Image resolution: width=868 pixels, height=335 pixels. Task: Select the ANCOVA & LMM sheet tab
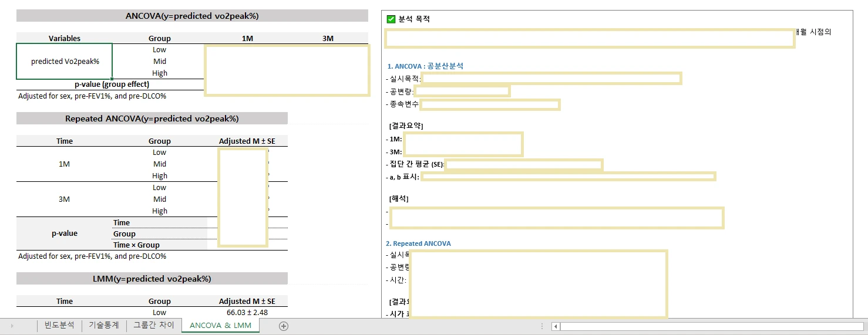[x=220, y=325]
